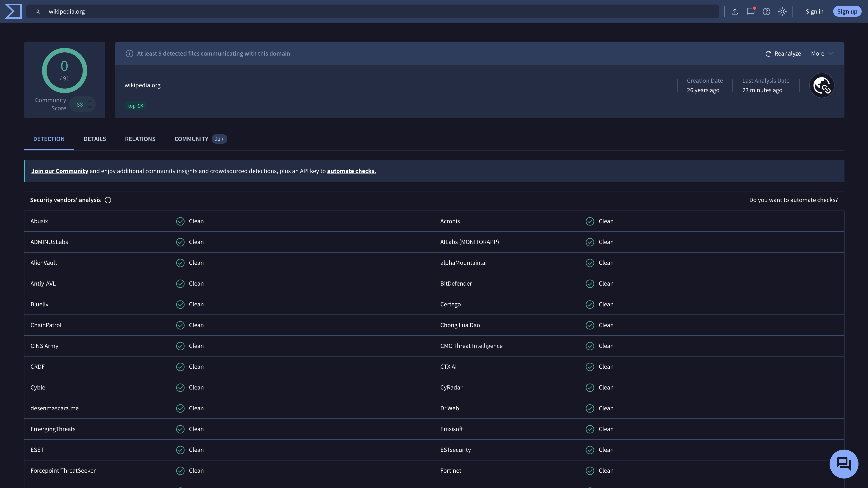Select the 'Blueliv' vendor name
Image resolution: width=868 pixels, height=488 pixels.
click(39, 305)
